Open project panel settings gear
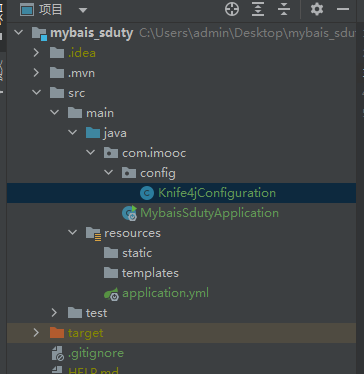Image resolution: width=364 pixels, height=374 pixels. pos(317,9)
